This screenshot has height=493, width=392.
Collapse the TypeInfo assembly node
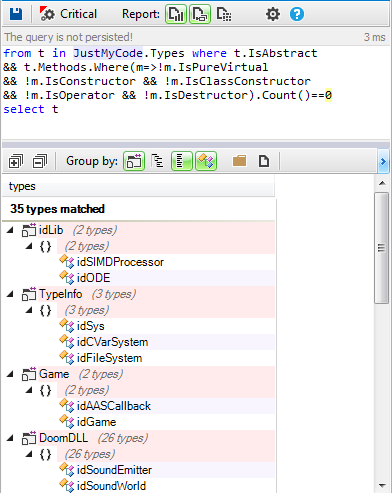click(10, 294)
